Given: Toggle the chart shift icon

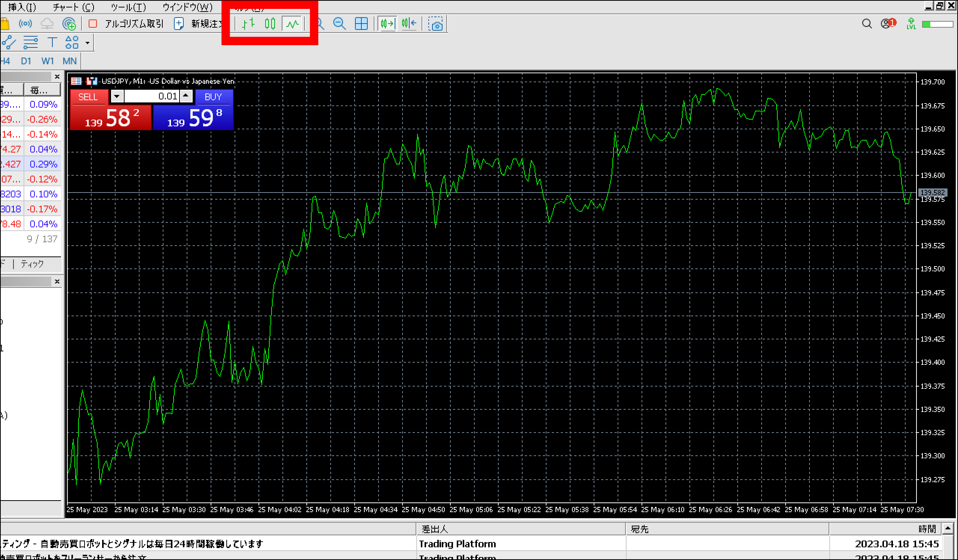Looking at the screenshot, I should click(x=409, y=24).
